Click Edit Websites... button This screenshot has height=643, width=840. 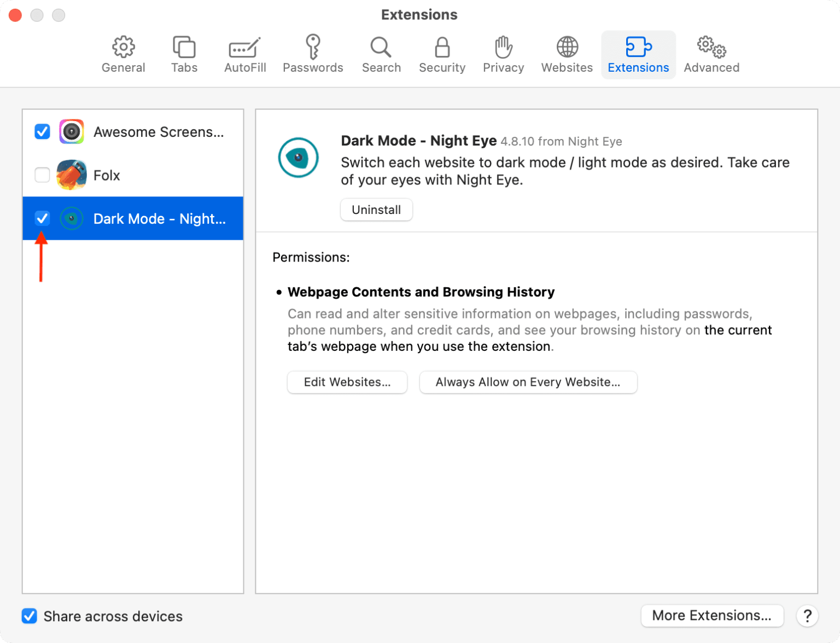point(347,382)
